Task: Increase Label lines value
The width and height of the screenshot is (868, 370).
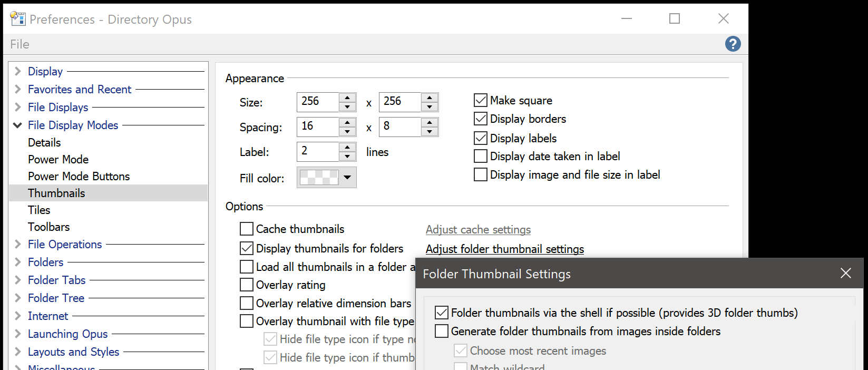Action: 347,147
